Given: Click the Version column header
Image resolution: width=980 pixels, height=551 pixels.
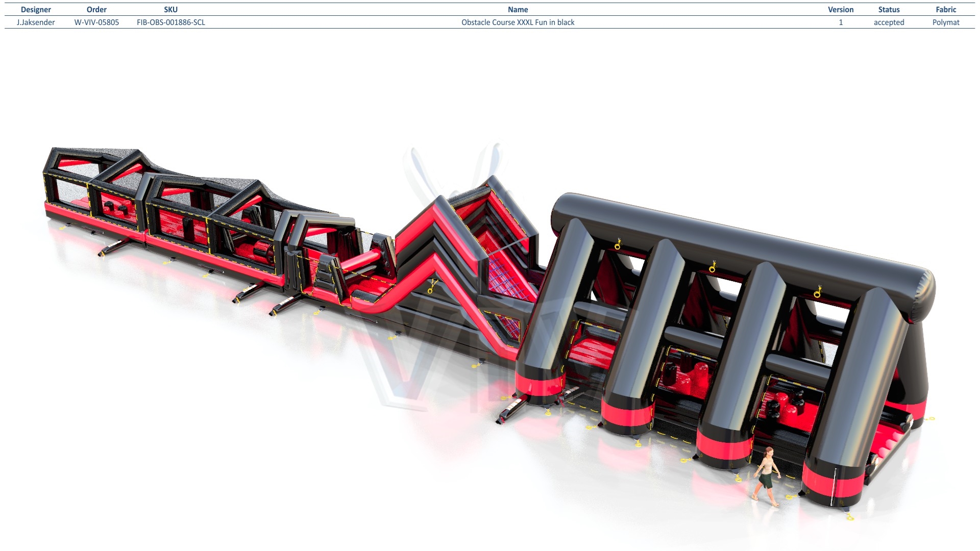Looking at the screenshot, I should tap(841, 10).
